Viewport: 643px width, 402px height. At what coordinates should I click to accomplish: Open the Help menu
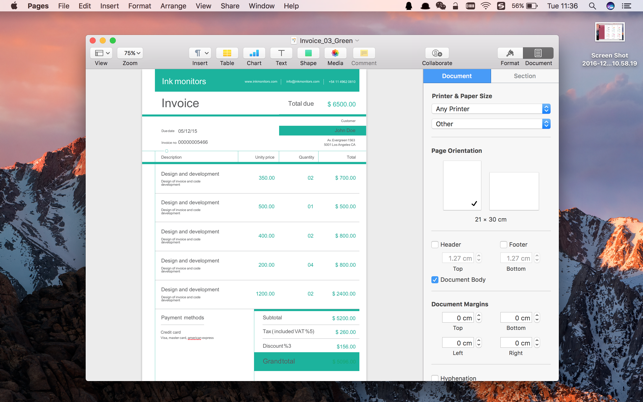pyautogui.click(x=291, y=6)
